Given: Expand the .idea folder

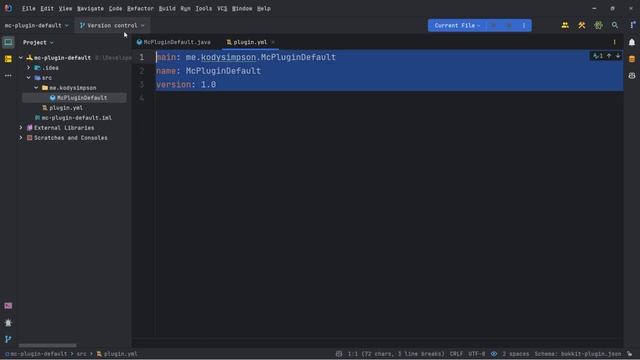Looking at the screenshot, I should tap(29, 68).
